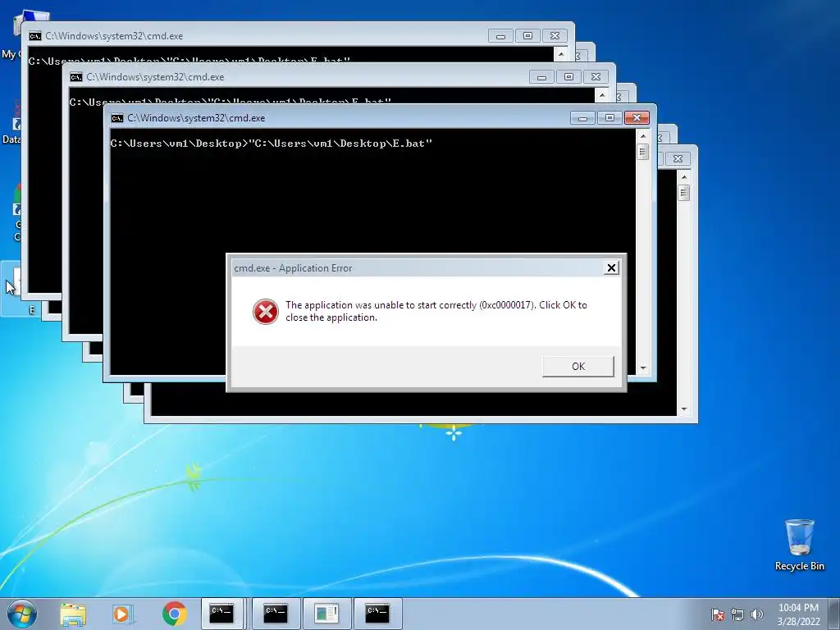Click the E.bat command line in front cmd window
840x630 pixels.
point(271,144)
